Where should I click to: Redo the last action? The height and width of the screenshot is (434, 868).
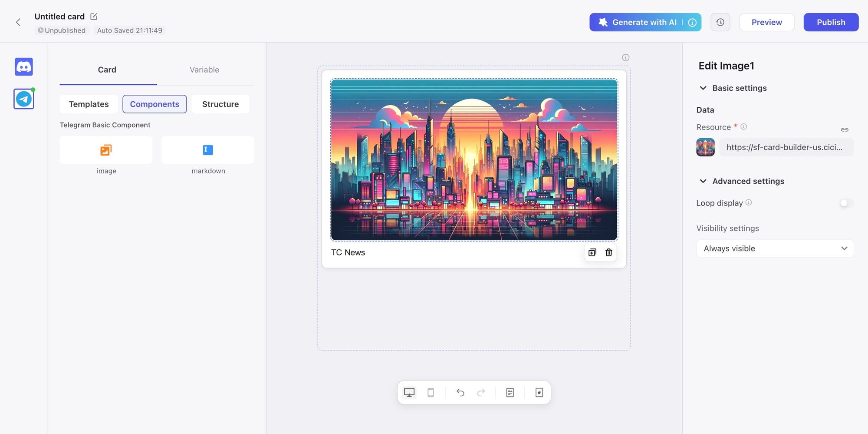[x=481, y=393]
